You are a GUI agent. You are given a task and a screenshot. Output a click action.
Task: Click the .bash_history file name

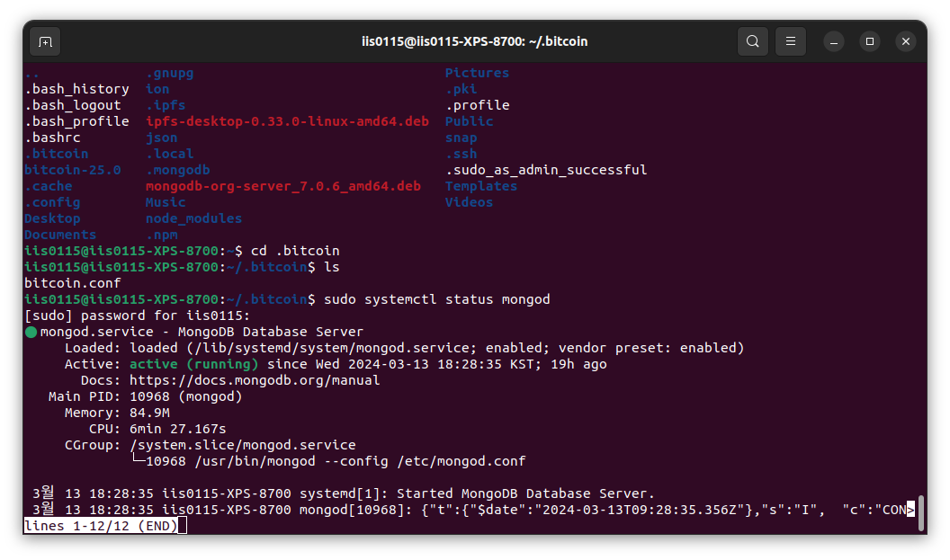(77, 89)
